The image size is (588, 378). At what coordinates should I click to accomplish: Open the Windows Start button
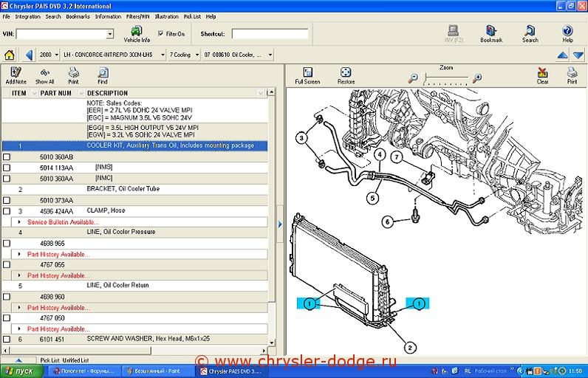tap(21, 371)
